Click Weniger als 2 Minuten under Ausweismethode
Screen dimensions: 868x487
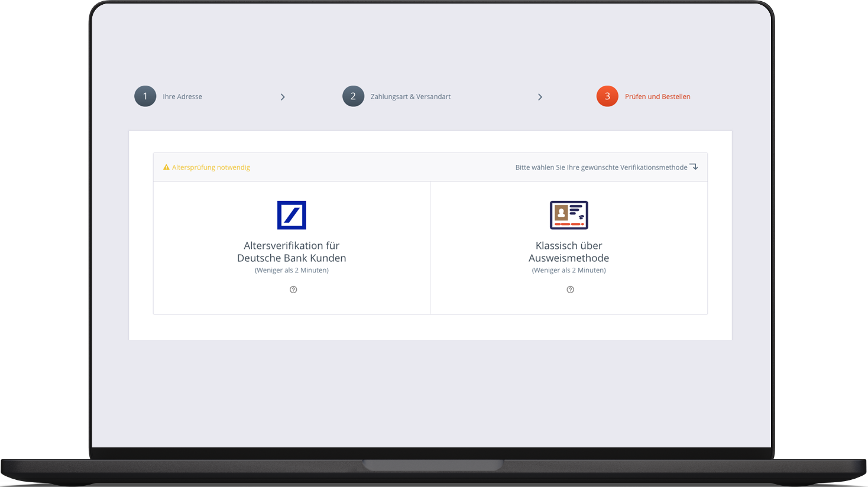[x=569, y=270]
